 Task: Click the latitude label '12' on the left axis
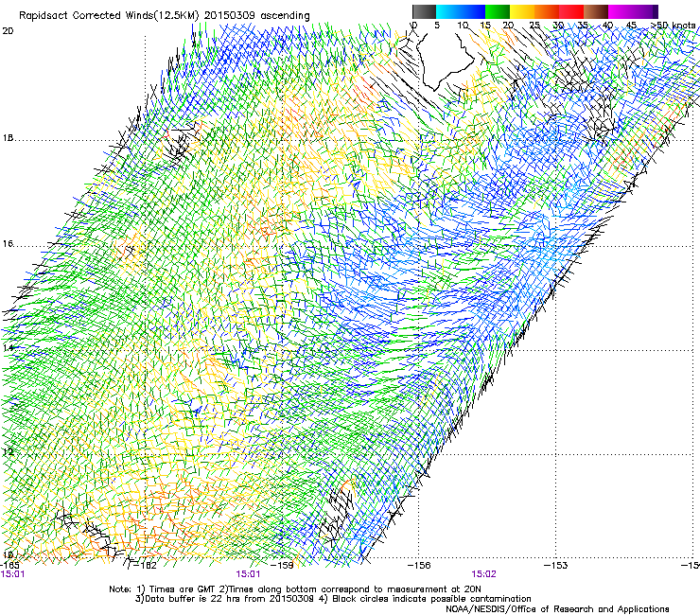8,451
